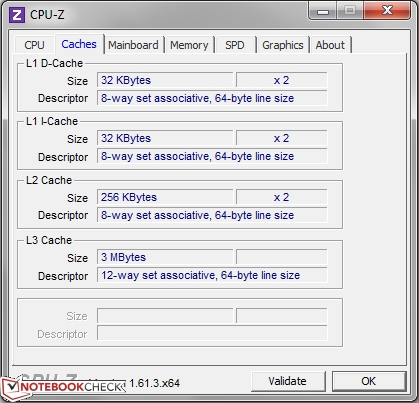Viewport: 419px width, 403px height.
Task: Click the L2 Cache descriptor field
Action: tap(212, 215)
